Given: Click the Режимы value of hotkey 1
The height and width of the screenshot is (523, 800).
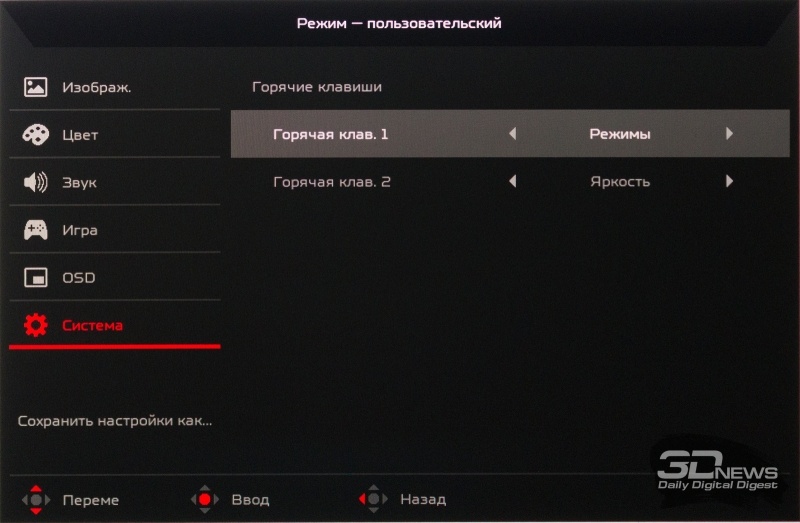Looking at the screenshot, I should coord(620,134).
